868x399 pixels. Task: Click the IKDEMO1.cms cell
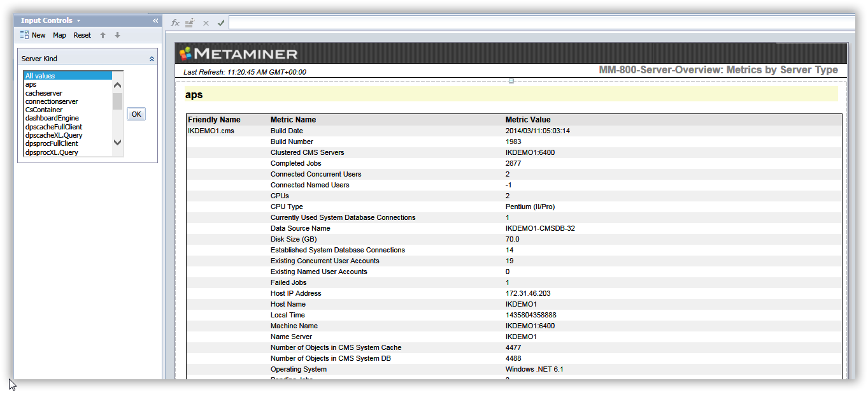point(211,131)
